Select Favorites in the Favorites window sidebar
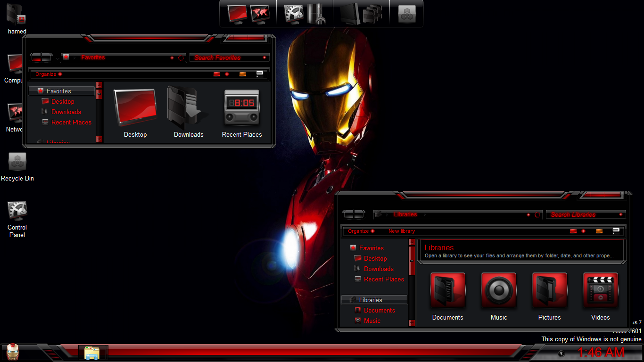 click(x=62, y=91)
